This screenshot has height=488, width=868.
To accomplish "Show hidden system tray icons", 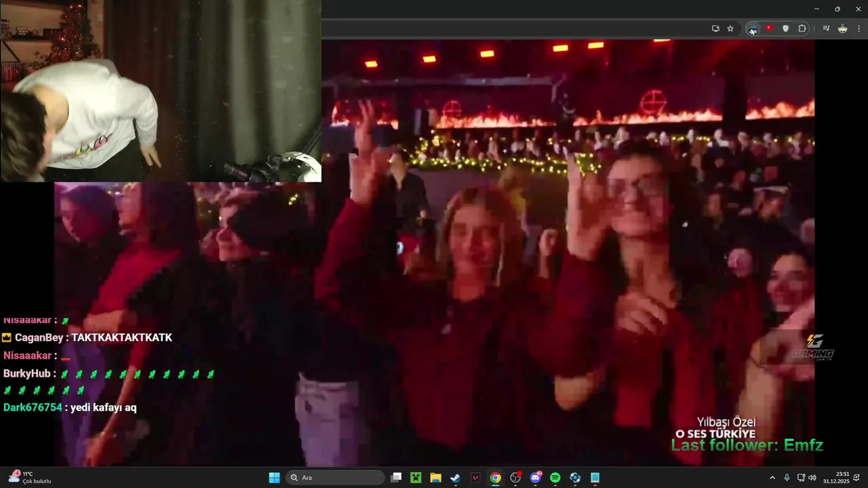I will pyautogui.click(x=772, y=478).
